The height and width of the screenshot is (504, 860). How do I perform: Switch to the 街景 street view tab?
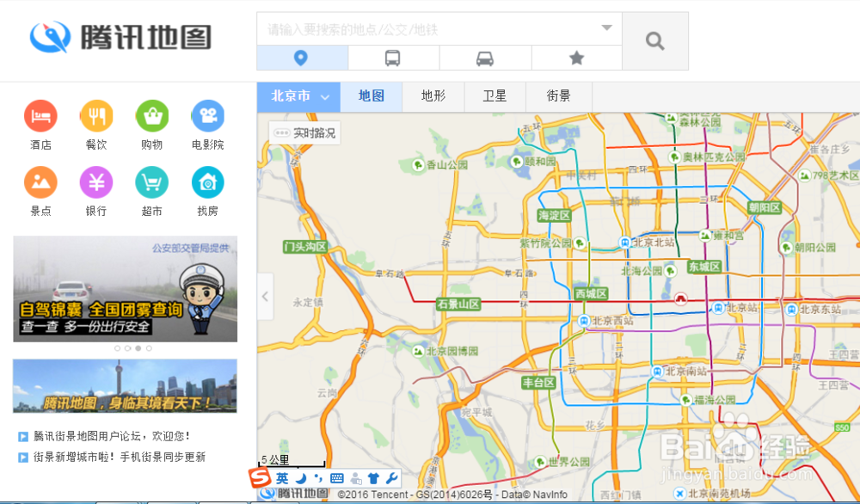tap(558, 97)
